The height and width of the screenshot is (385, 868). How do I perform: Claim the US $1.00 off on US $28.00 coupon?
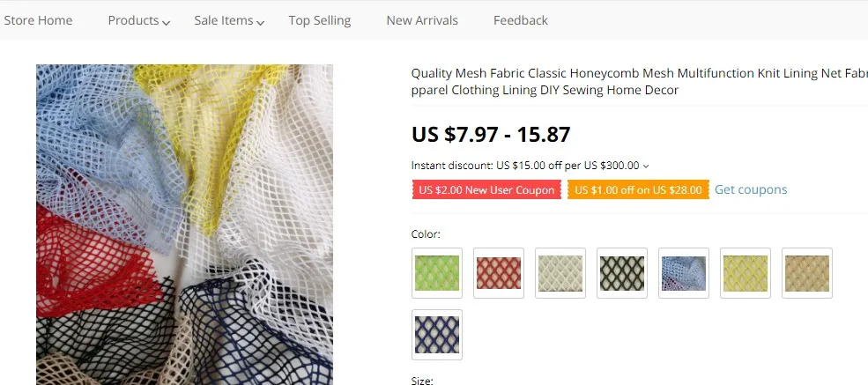(x=638, y=190)
